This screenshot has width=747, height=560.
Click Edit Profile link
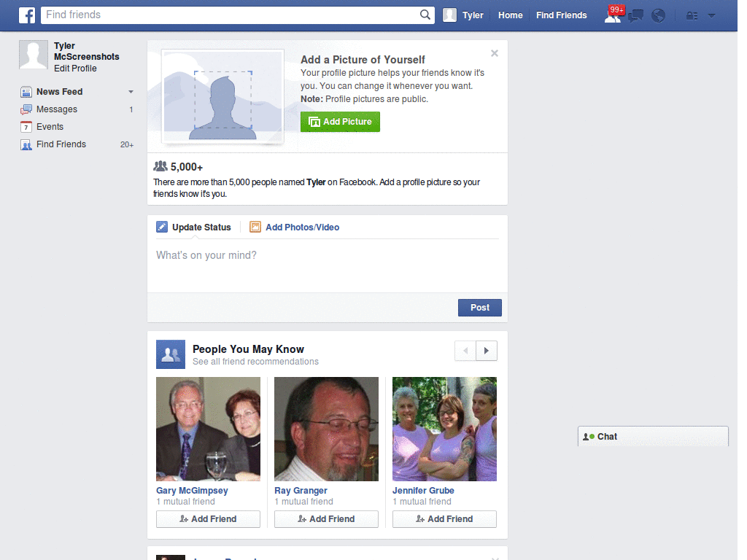click(75, 69)
